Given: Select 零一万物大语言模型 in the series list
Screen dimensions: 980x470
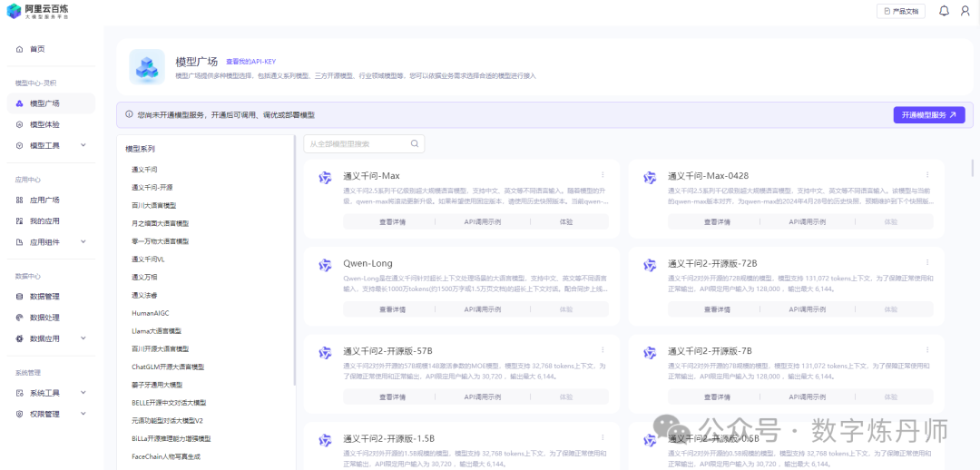Looking at the screenshot, I should pyautogui.click(x=160, y=241).
